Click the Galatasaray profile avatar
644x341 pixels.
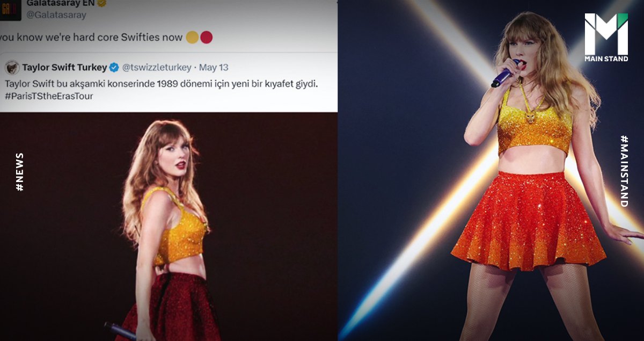(11, 9)
